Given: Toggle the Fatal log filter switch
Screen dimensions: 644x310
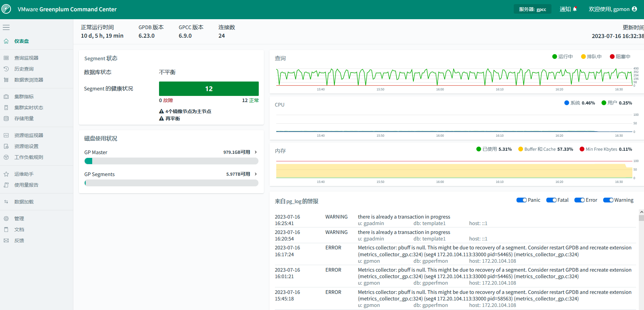Looking at the screenshot, I should pyautogui.click(x=551, y=200).
